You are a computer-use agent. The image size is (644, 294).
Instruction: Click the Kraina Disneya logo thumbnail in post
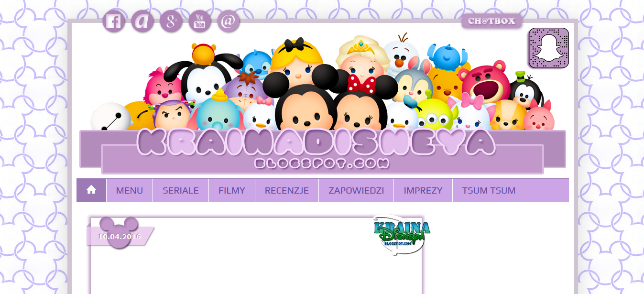click(401, 234)
